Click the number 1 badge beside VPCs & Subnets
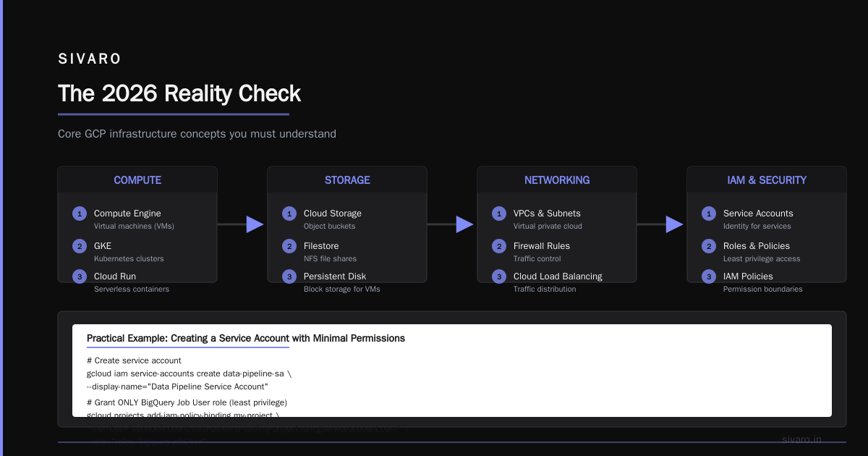The width and height of the screenshot is (868, 456). pos(499,214)
